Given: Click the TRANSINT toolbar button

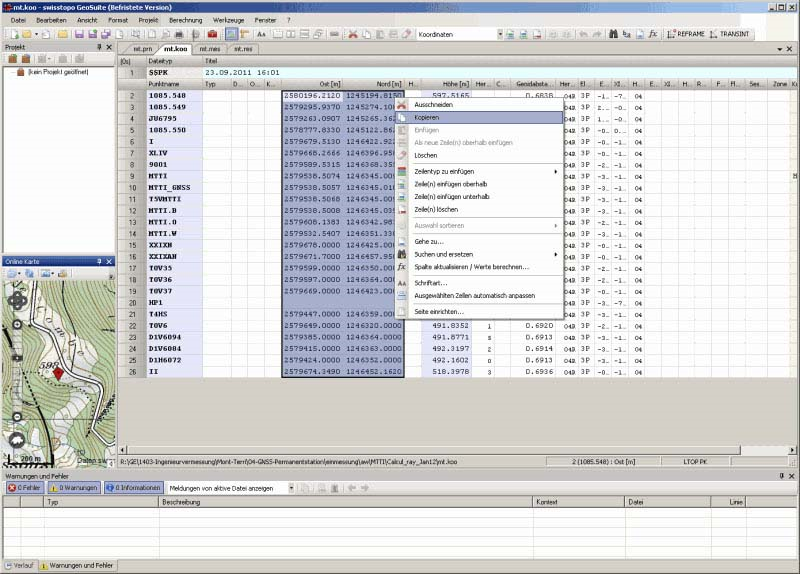Looking at the screenshot, I should coord(727,34).
